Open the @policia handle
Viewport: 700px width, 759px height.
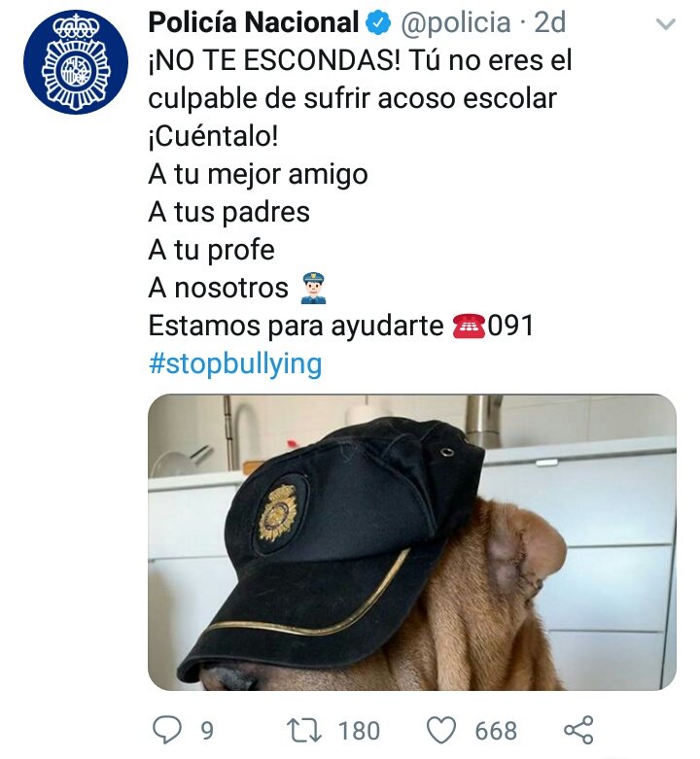(456, 22)
